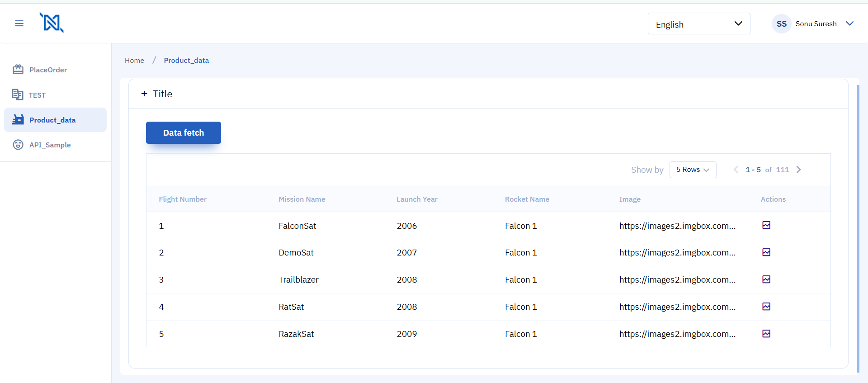Image resolution: width=868 pixels, height=383 pixels.
Task: Click the Falcon 1 cell in RazakSat row
Action: tap(521, 334)
